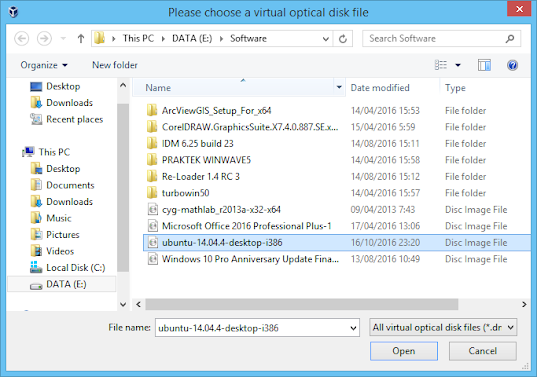Open Recent places in sidebar
537x377 pixels.
(x=66, y=119)
